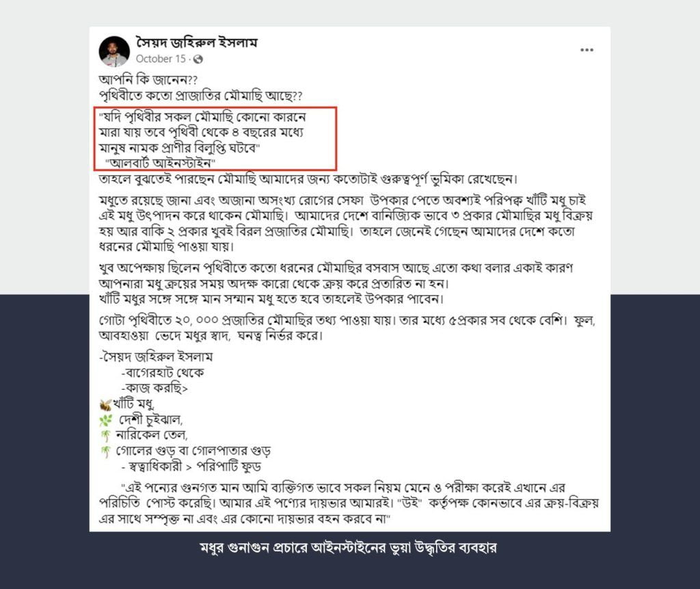Click the palm emoji beside নারিকেল তেল

[x=105, y=436]
